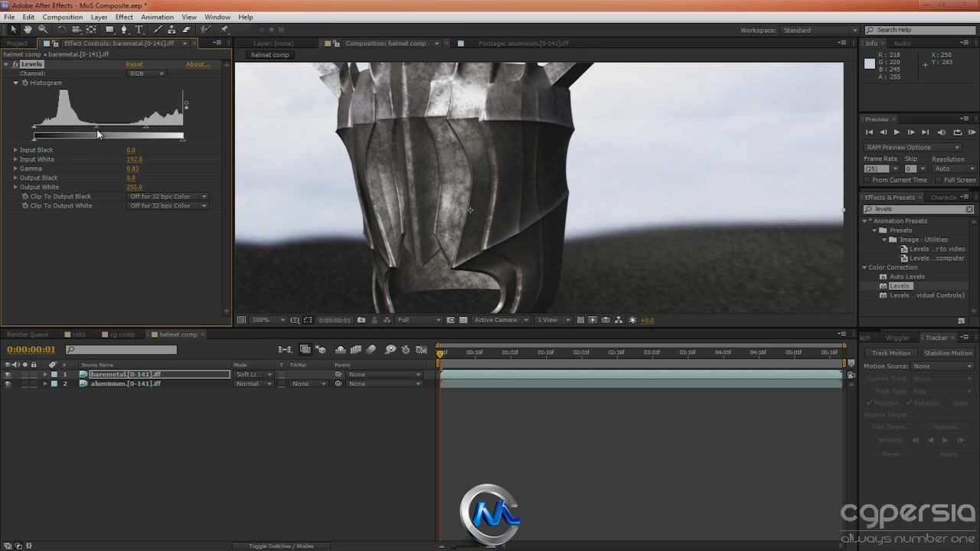
Task: Select the Clone Stamp tool
Action: pos(172,30)
